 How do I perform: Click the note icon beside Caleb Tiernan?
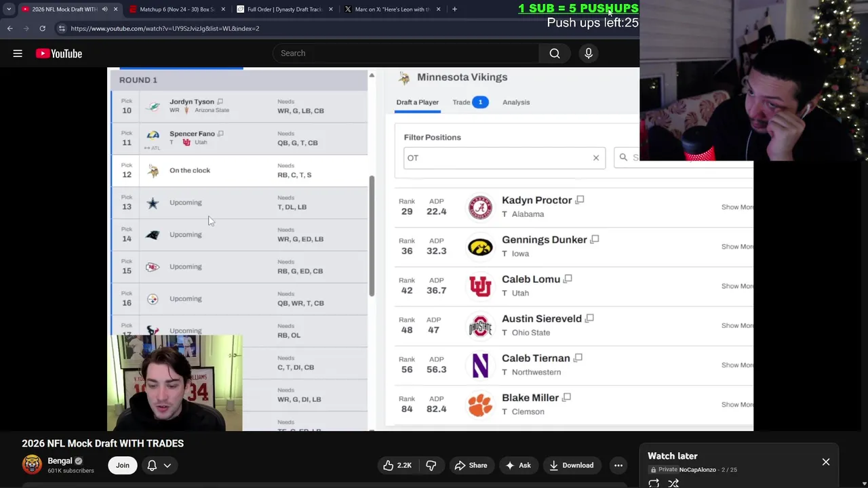[578, 357]
